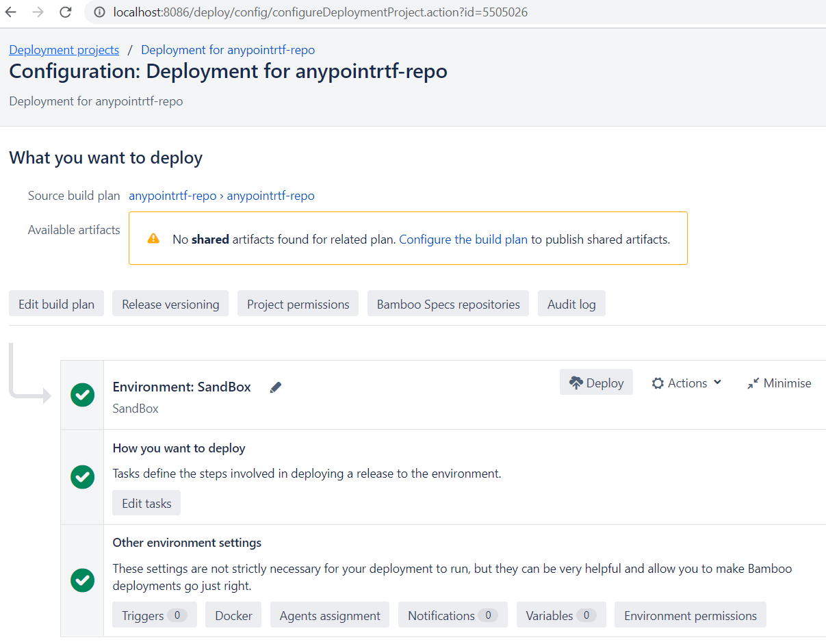Click the browser back arrow
The width and height of the screenshot is (826, 644).
(12, 12)
